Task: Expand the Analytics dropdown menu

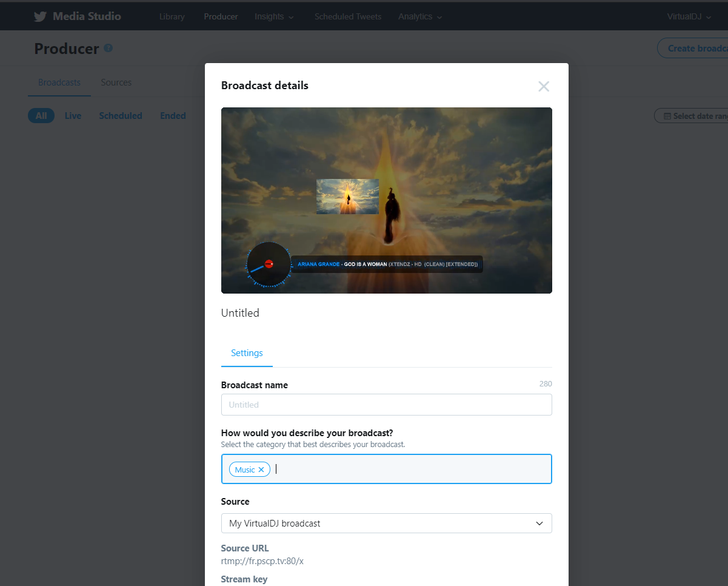Action: [420, 16]
